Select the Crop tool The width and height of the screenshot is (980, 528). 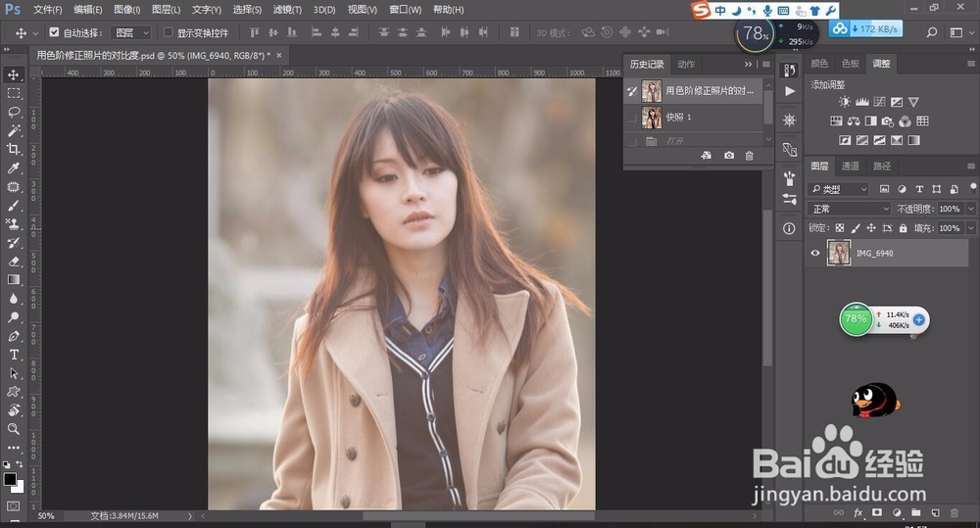13,149
